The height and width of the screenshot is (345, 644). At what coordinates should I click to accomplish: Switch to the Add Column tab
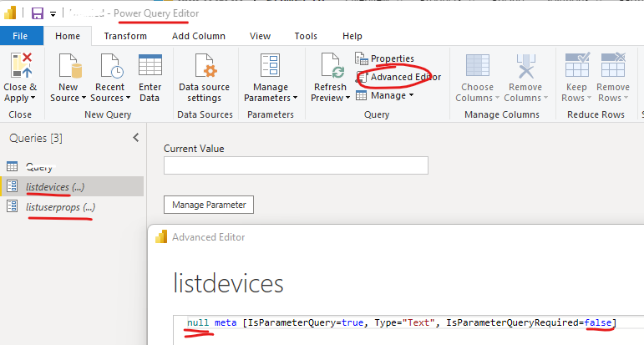pyautogui.click(x=199, y=36)
